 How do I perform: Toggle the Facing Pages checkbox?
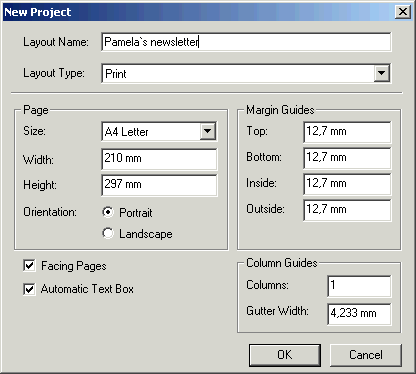(x=29, y=266)
